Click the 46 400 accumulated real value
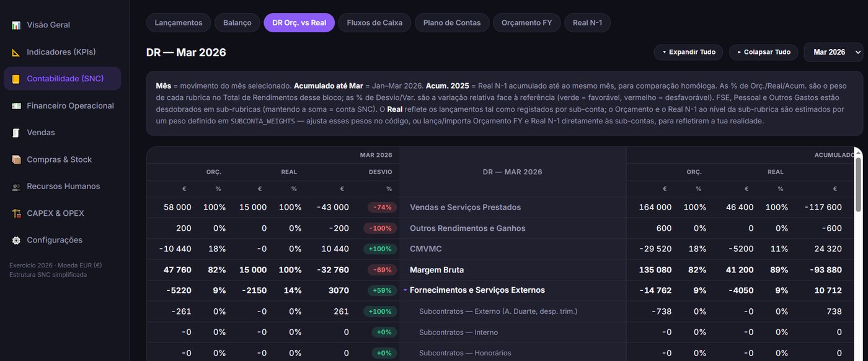The width and height of the screenshot is (868, 361). [x=740, y=207]
